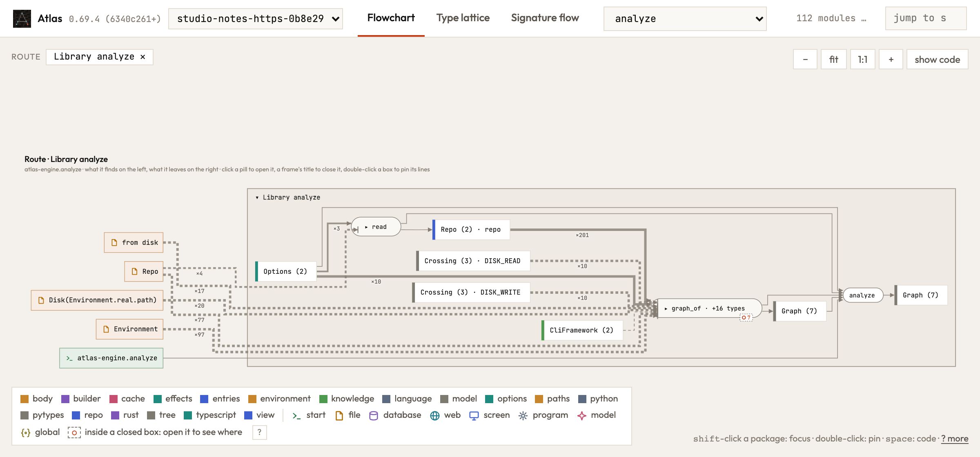The image size is (980, 457).
Task: Click the body color swatch in legend
Action: point(24,399)
